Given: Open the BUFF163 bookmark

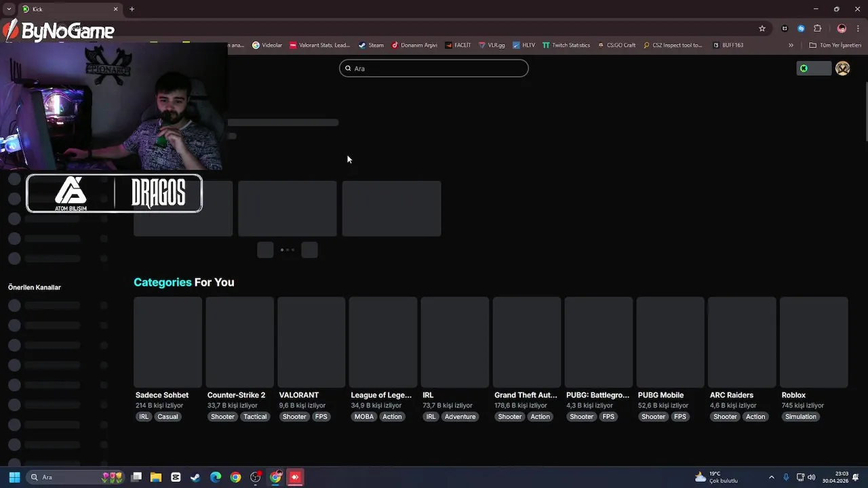Looking at the screenshot, I should click(x=728, y=45).
